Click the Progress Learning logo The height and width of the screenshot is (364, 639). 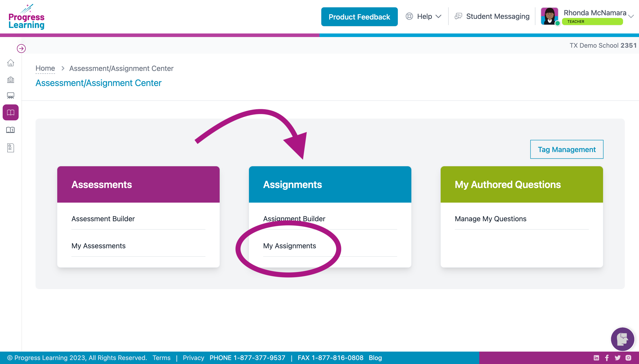point(26,17)
